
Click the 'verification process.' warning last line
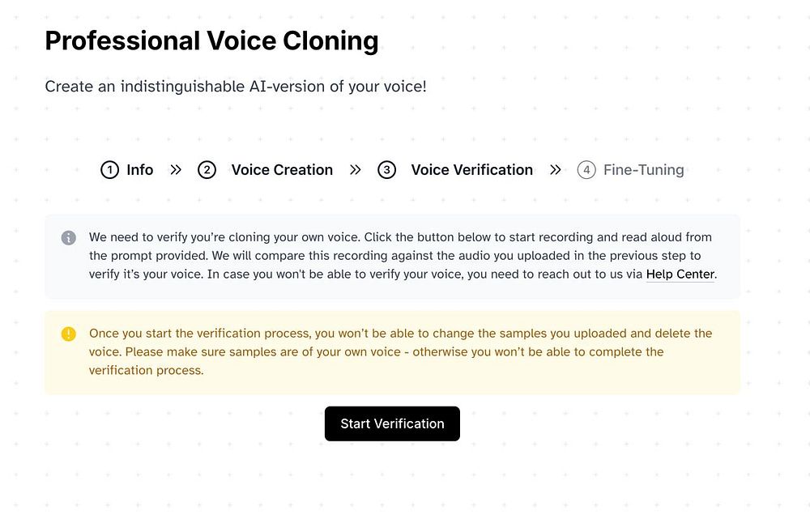[x=146, y=370]
